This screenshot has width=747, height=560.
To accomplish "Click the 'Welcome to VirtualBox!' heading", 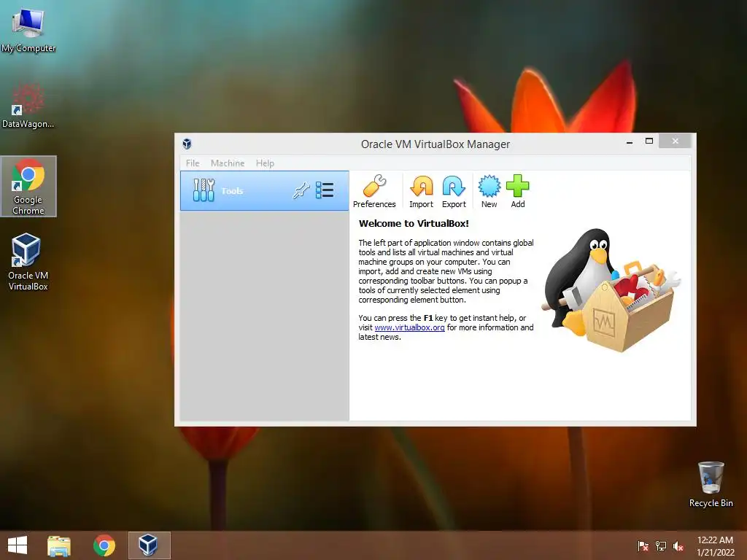I will coord(414,223).
